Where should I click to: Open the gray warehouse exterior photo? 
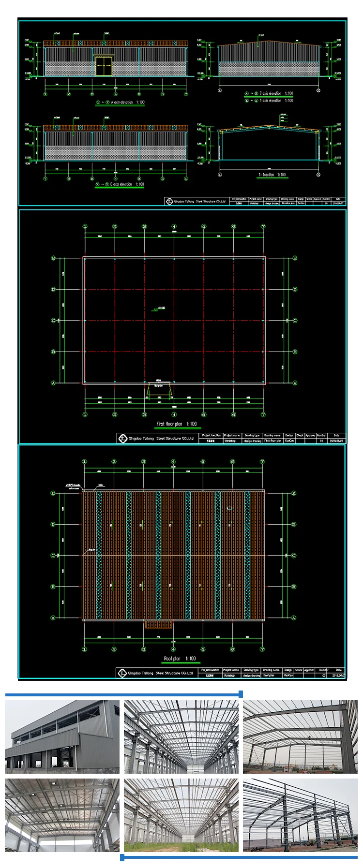[62, 736]
